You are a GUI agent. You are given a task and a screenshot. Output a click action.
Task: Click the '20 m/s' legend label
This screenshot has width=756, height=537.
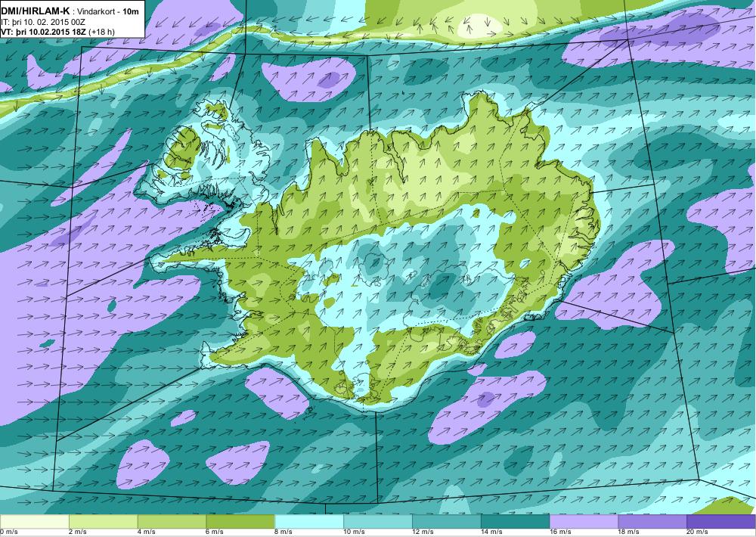pyautogui.click(x=698, y=532)
